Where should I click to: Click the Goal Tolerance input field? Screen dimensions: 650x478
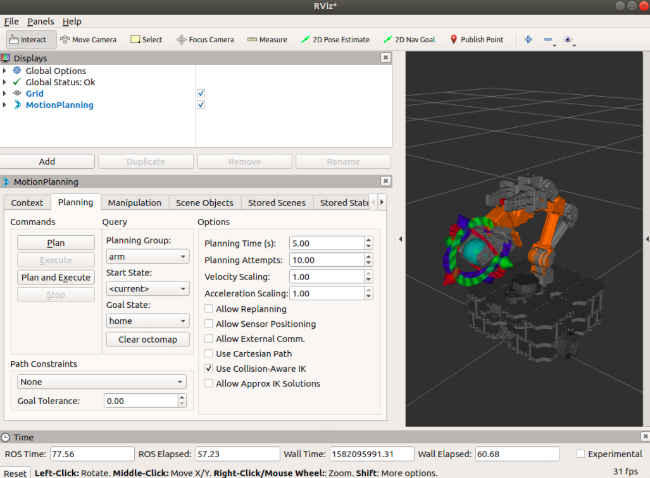[x=141, y=400]
